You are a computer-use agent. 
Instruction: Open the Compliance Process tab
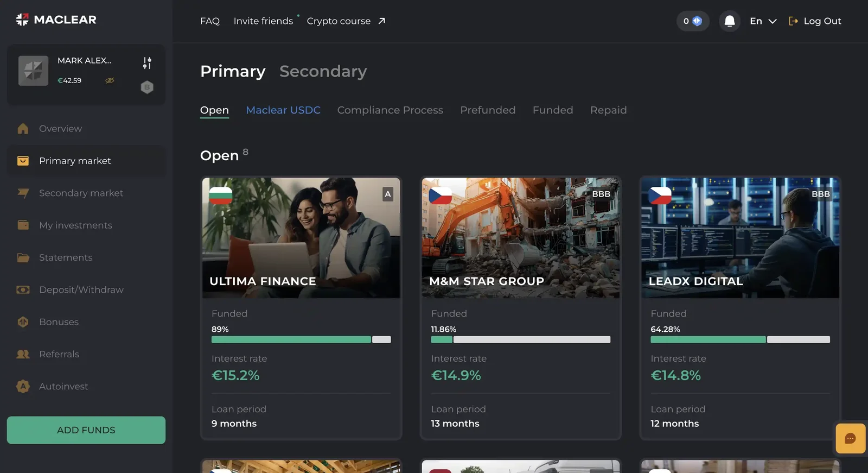click(x=390, y=110)
